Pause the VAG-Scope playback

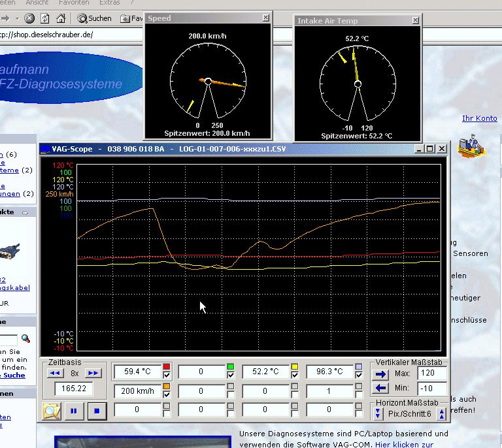click(74, 411)
